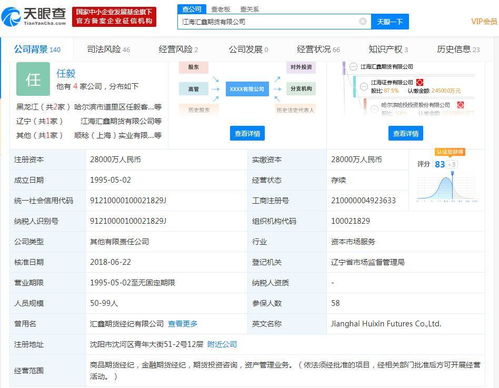Click the red 国家中小企业发展基金旗下 banner
The width and height of the screenshot is (499, 388).
[114, 17]
